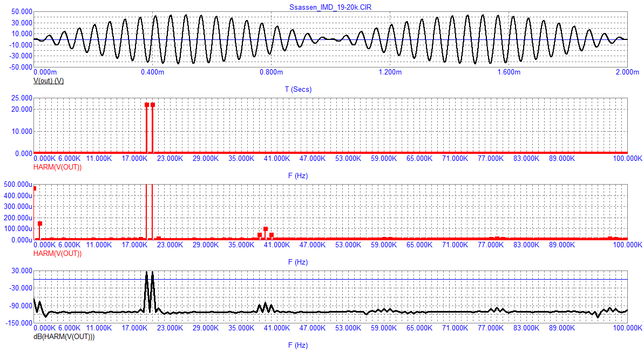Select HARM(V(OUT)) label of the microvolt-scale plot
Image resolution: width=644 pixels, height=352 pixels.
pyautogui.click(x=58, y=254)
